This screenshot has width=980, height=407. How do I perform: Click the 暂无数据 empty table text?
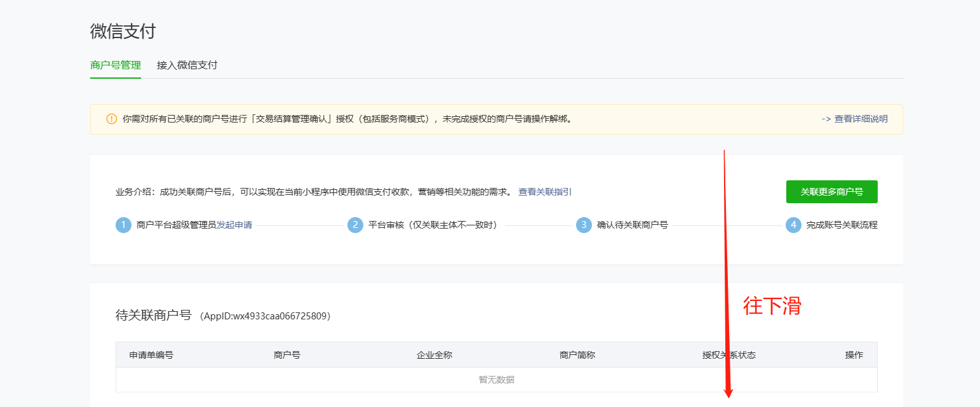point(497,380)
